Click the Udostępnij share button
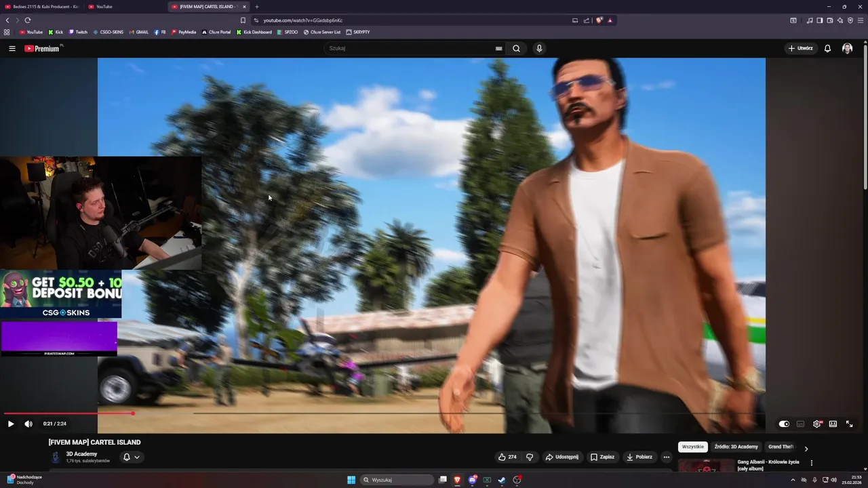This screenshot has width=868, height=488. [562, 457]
